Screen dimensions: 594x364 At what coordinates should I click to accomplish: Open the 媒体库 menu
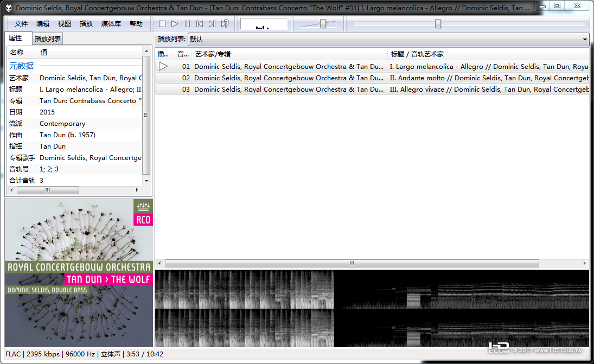(111, 24)
